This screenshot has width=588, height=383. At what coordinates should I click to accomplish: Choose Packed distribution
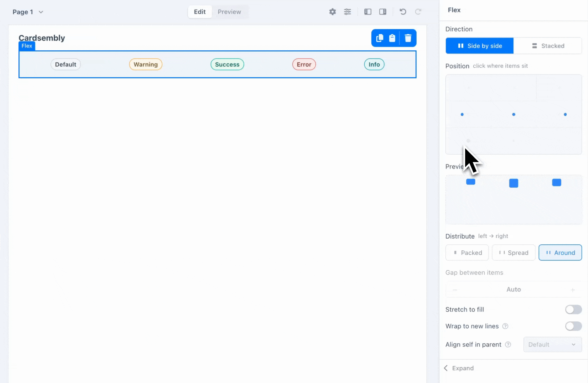[467, 252]
